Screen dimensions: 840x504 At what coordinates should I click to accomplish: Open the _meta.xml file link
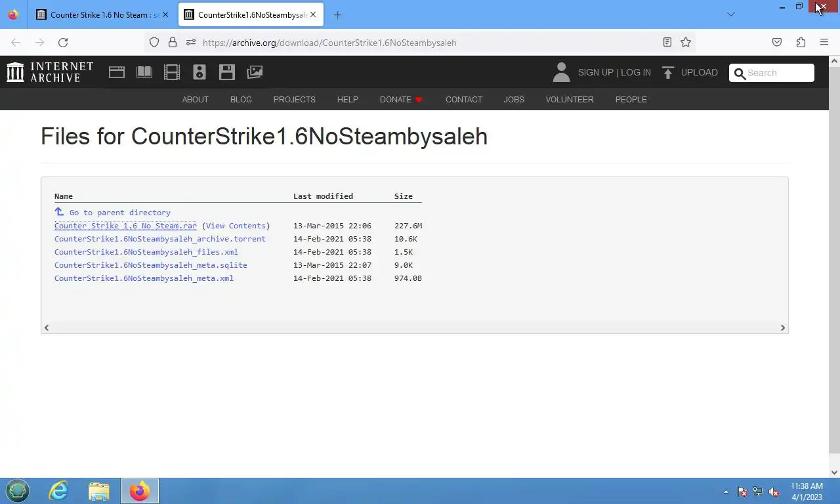(x=144, y=278)
